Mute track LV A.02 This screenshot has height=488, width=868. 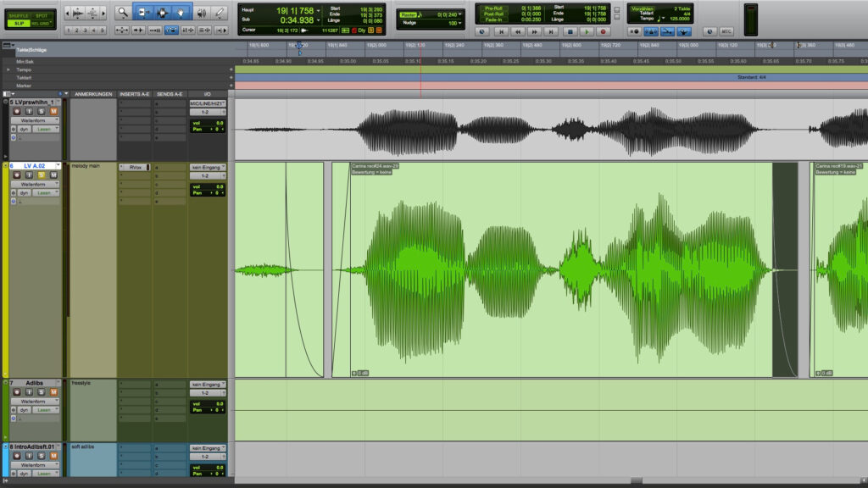[53, 175]
